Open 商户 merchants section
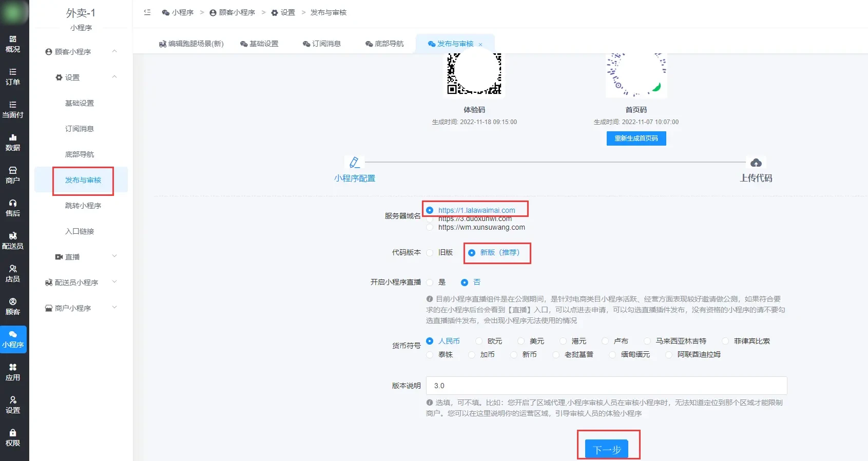 [13, 175]
